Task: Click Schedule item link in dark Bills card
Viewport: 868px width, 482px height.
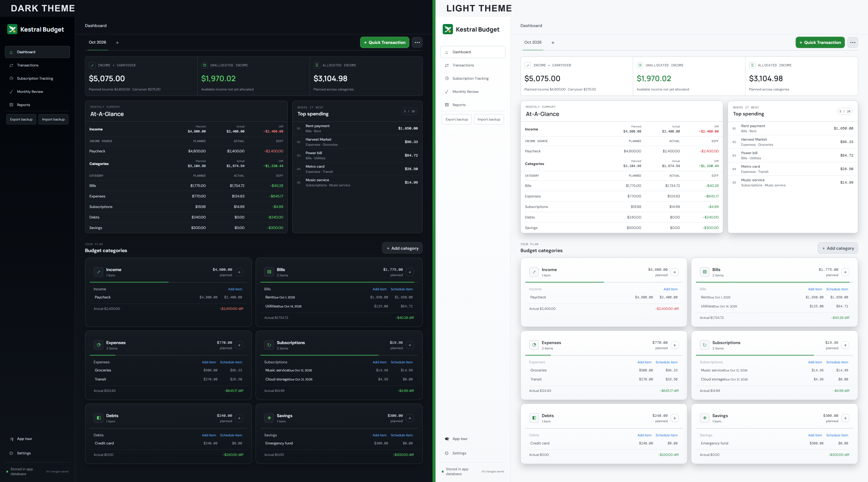Action: click(x=402, y=289)
